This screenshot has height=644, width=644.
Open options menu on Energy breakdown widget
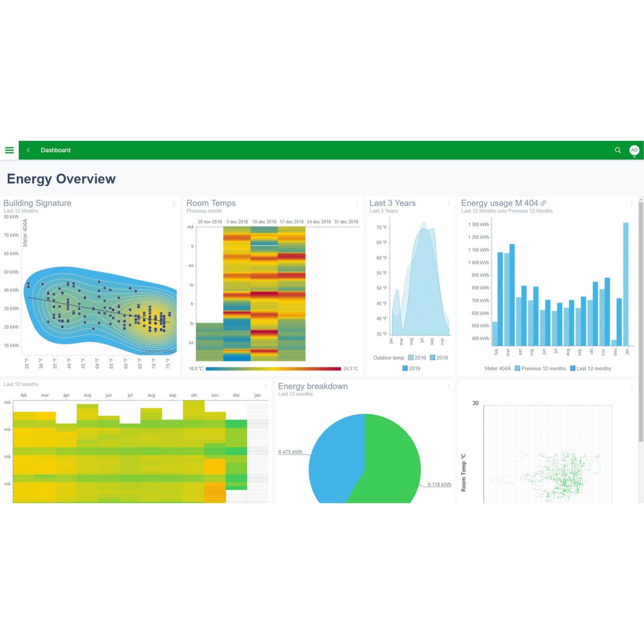click(448, 386)
